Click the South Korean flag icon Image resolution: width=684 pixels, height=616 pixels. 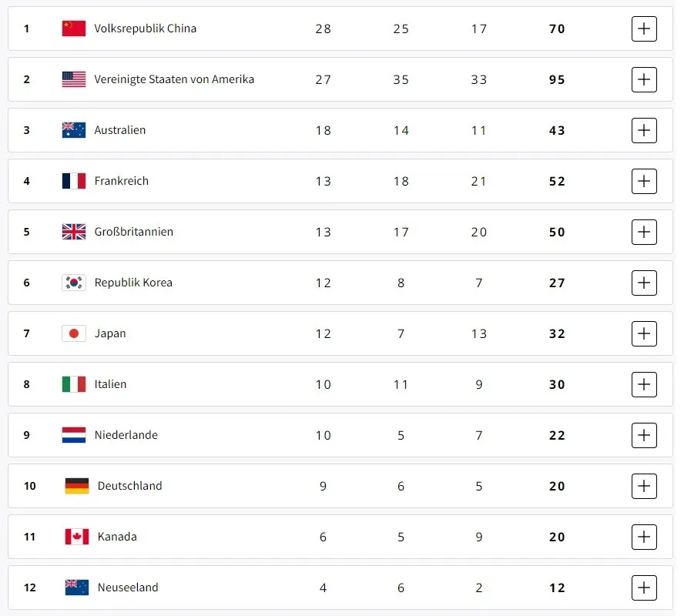point(74,283)
